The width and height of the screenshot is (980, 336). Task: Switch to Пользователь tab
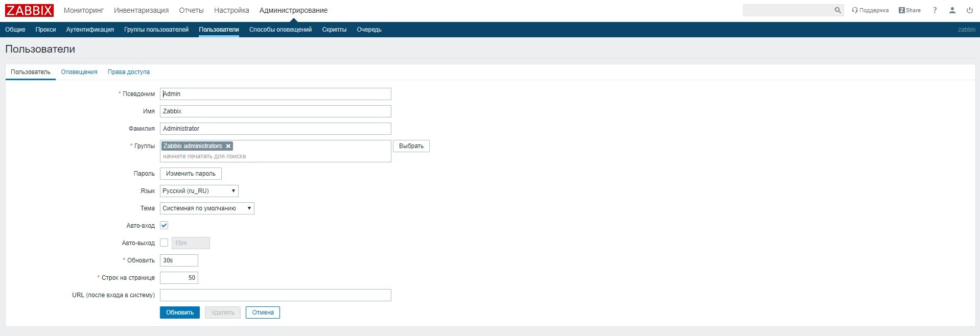coord(31,72)
